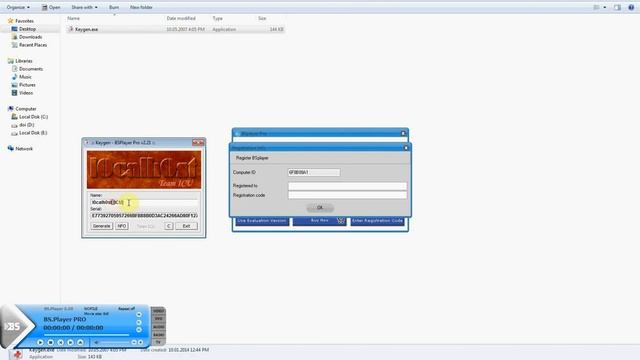
Task: Switch to RADIO tab on BS.Player side panel
Action: click(x=158, y=335)
